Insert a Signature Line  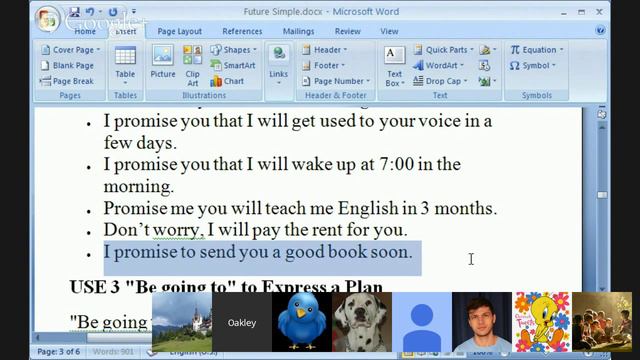[x=487, y=50]
